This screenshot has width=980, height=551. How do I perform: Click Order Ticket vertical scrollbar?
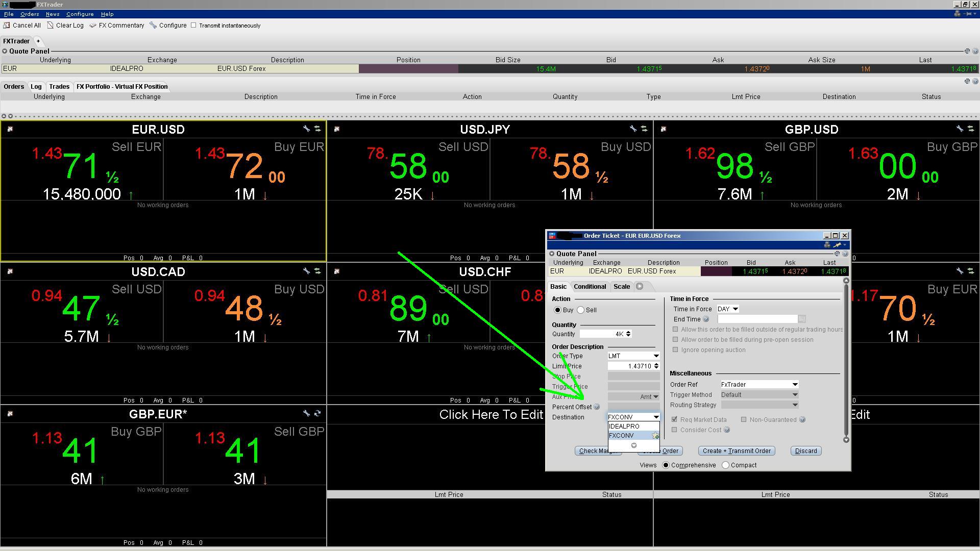846,360
